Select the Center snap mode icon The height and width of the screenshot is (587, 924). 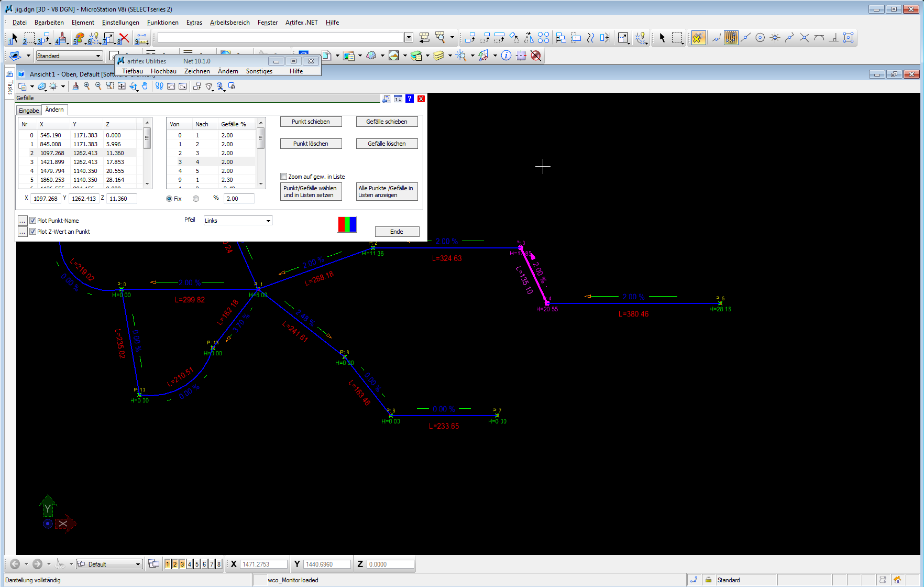pos(760,38)
